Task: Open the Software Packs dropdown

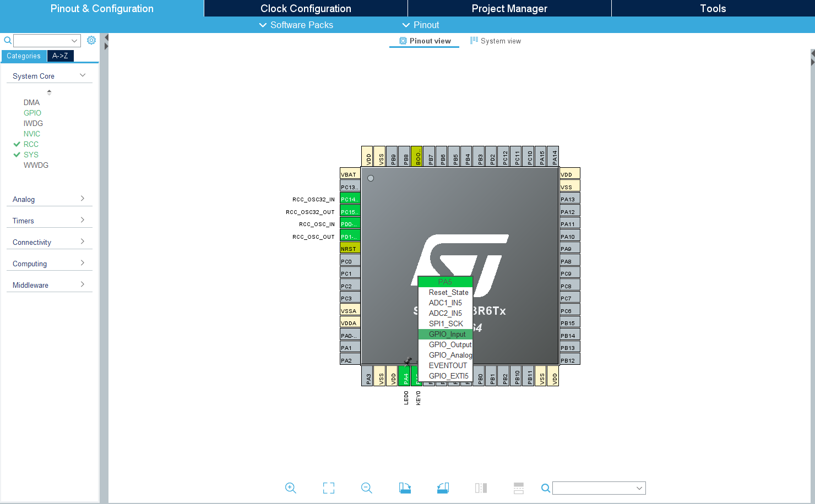Action: tap(296, 25)
